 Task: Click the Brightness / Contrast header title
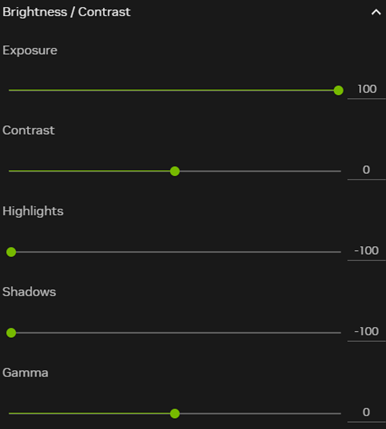coord(66,12)
